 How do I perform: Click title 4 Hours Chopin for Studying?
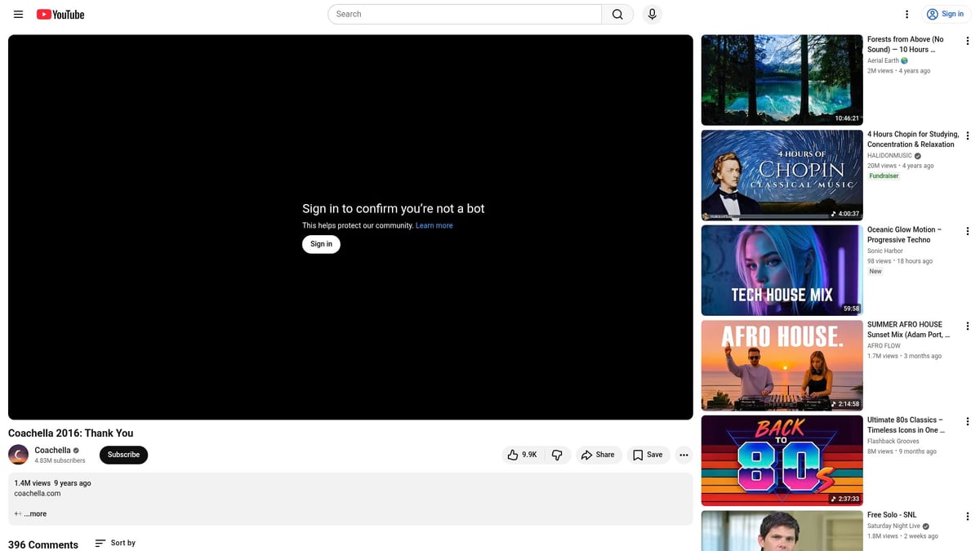pos(913,139)
